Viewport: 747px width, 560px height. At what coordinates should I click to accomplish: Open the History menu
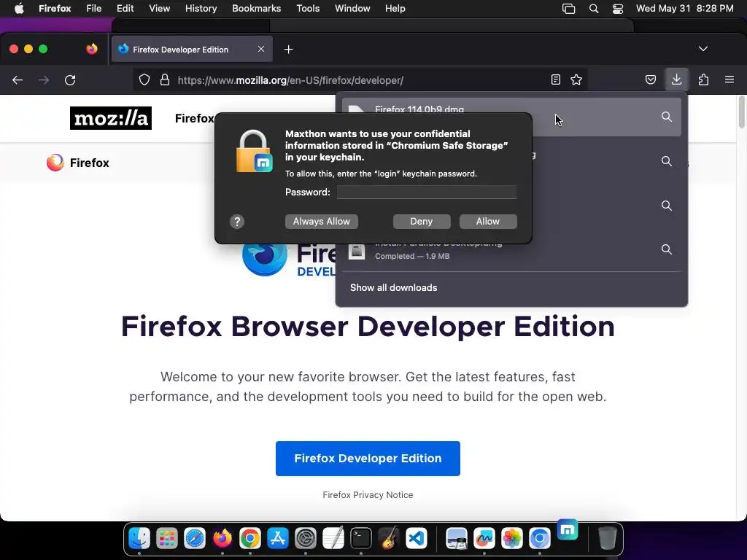point(201,9)
